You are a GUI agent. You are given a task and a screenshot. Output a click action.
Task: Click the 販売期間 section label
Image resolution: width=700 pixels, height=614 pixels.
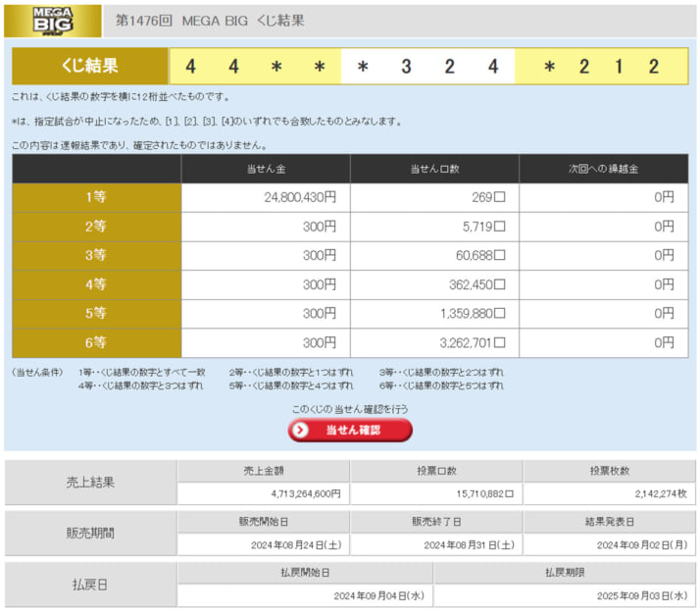click(90, 534)
